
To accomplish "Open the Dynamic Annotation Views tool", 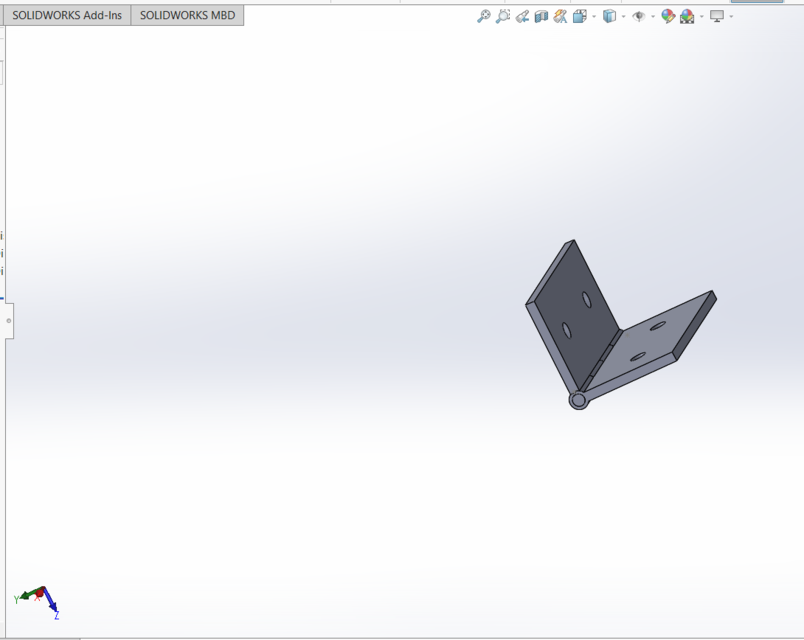I will [x=559, y=15].
